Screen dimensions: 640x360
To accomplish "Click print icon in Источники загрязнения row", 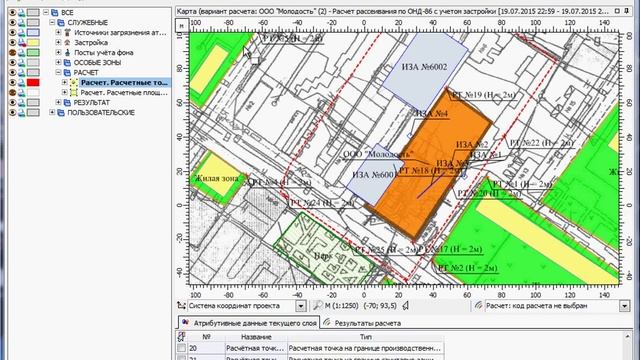I will click(x=22, y=33).
